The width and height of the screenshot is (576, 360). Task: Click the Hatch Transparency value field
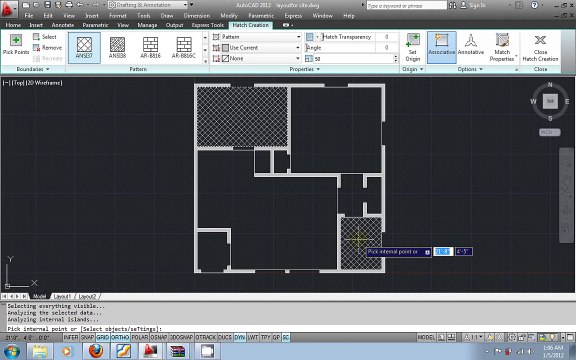(386, 37)
